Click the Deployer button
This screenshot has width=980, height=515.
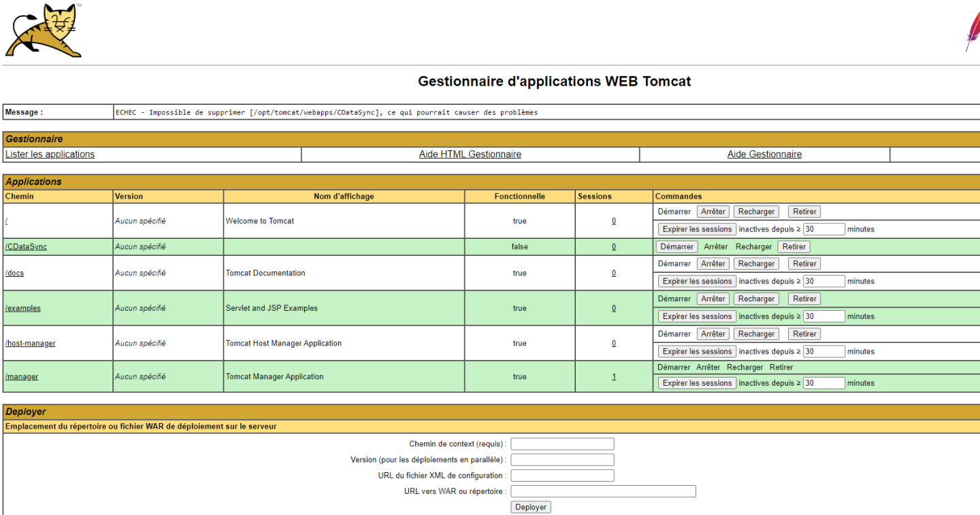coord(531,508)
